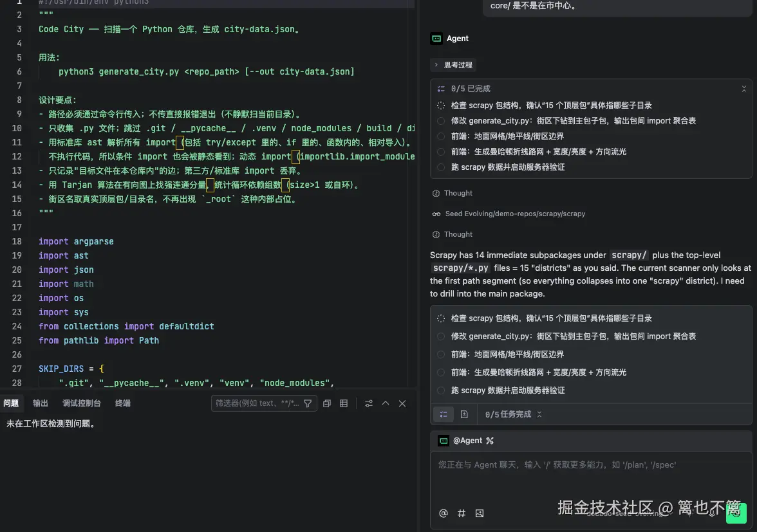Screen dimensions: 757x532
Task: Toggle lower-card task 跑 scrapy 数据并启动服务器验证
Action: (441, 390)
